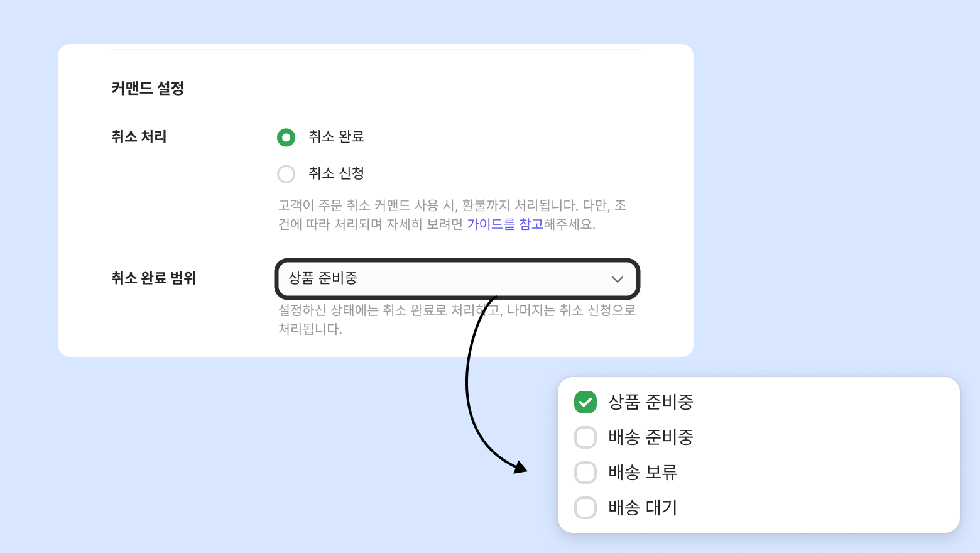Choose the 배송 준비중 option label
This screenshot has width=980, height=553.
pyautogui.click(x=651, y=437)
